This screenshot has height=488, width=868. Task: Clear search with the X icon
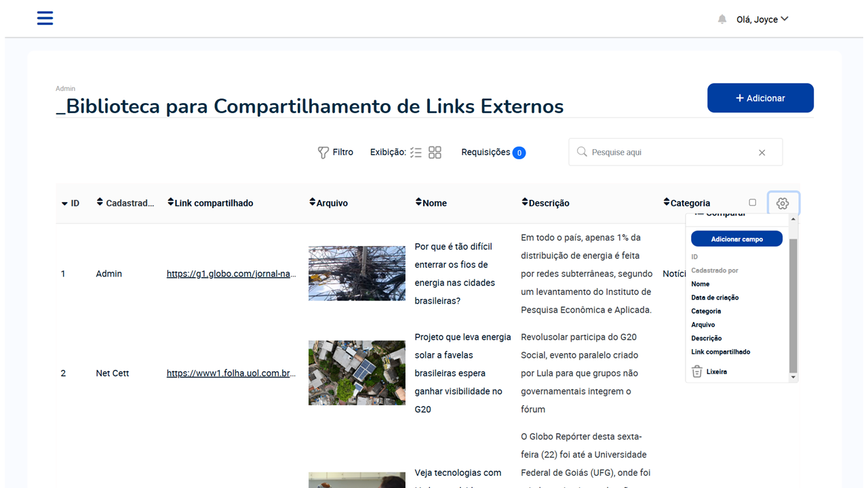[762, 152]
